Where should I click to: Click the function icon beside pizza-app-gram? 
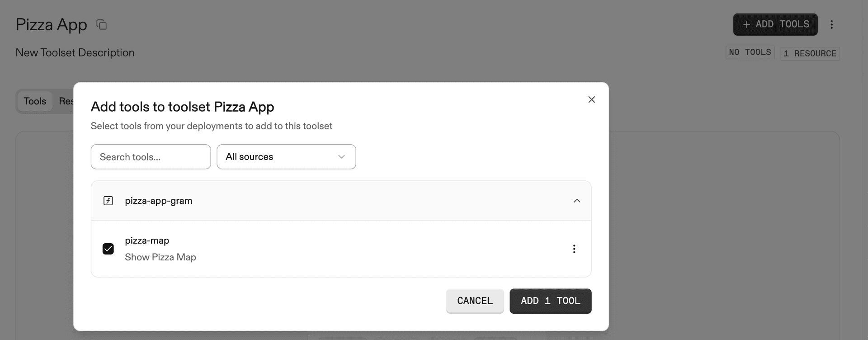tap(108, 201)
